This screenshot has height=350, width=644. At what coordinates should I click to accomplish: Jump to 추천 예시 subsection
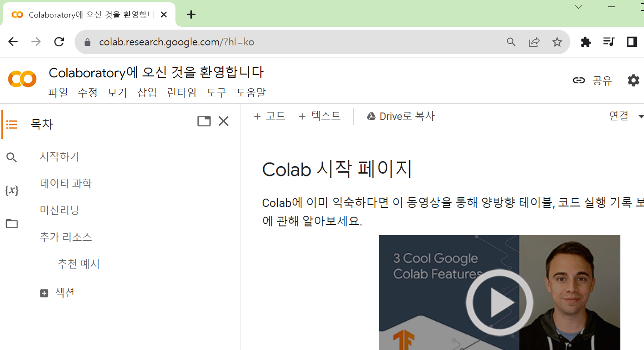[79, 264]
